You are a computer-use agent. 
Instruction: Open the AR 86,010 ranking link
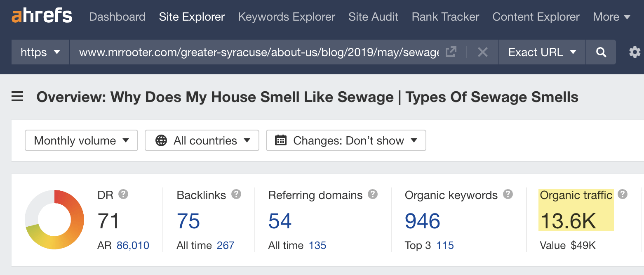click(134, 245)
